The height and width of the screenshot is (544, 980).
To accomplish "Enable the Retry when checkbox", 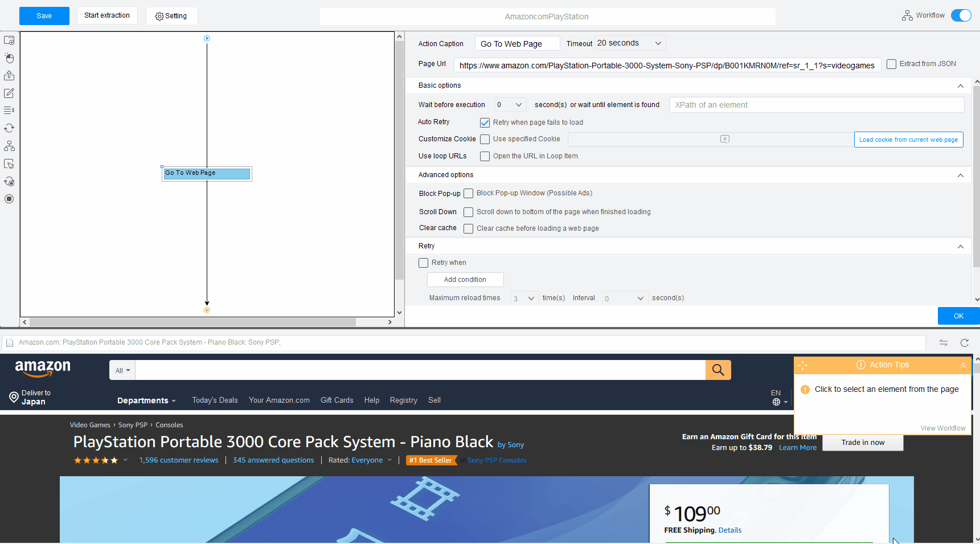I will tap(423, 263).
